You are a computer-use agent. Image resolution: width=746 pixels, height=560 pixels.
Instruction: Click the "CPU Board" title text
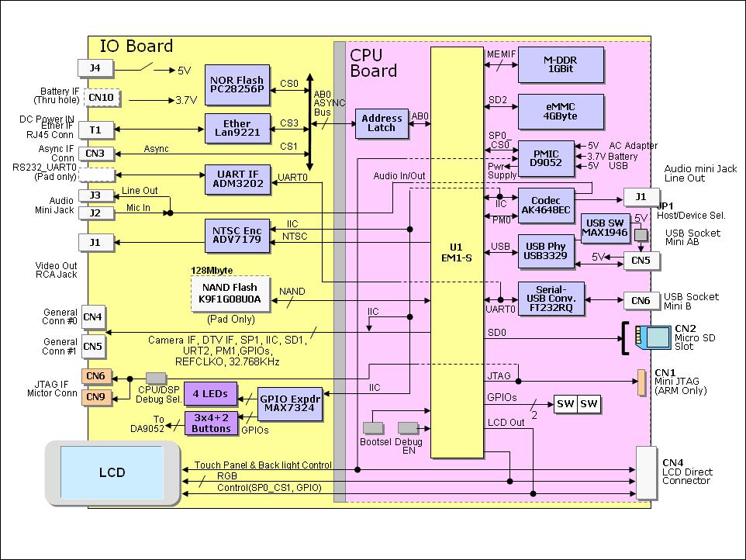(373, 63)
